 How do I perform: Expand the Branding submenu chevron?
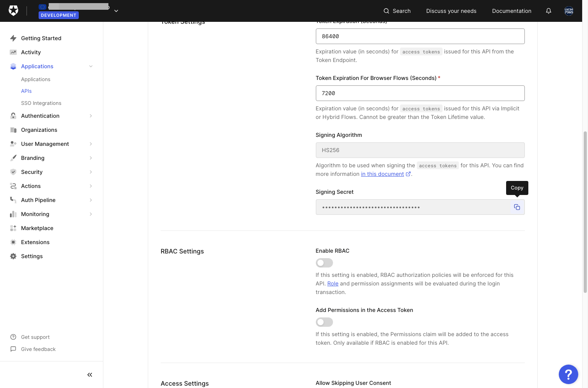(91, 158)
